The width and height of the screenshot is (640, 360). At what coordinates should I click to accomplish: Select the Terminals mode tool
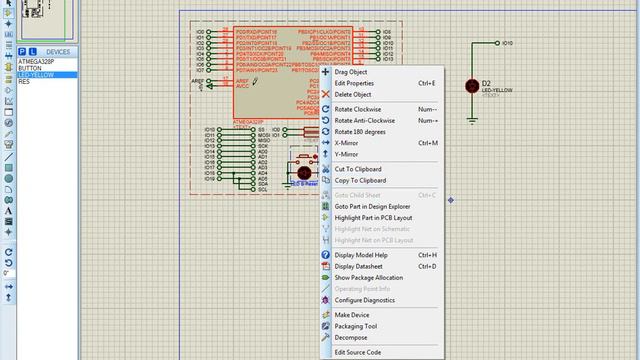[x=8, y=79]
